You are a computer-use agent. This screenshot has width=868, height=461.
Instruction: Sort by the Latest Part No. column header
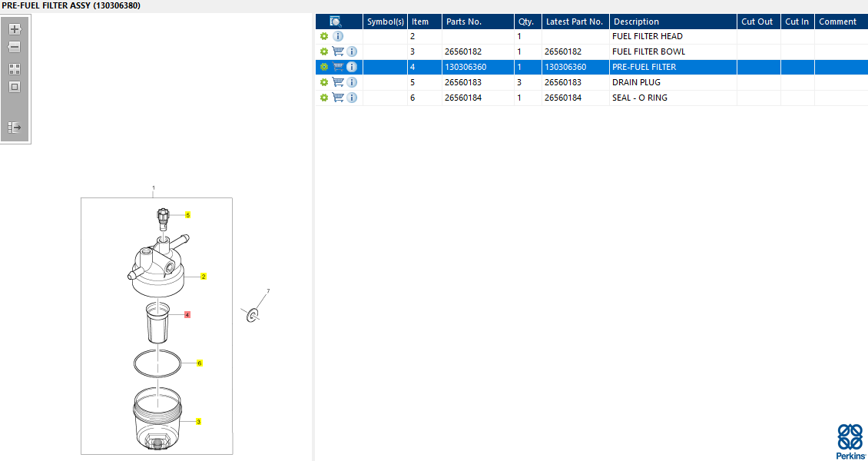point(575,22)
